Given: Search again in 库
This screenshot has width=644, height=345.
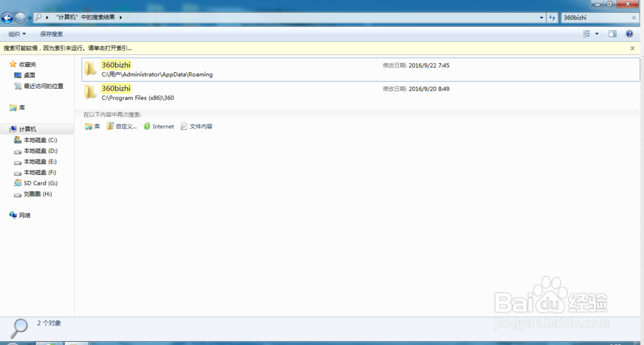Looking at the screenshot, I should point(92,127).
